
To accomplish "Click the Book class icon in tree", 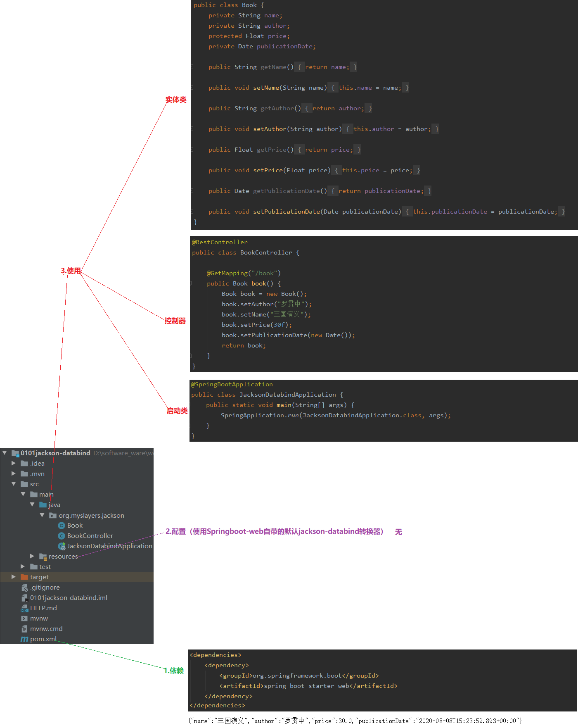I will (62, 526).
